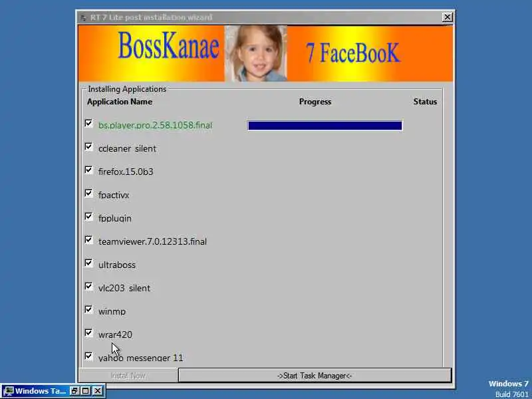Disable the ultraboss checkbox
Image resolution: width=532 pixels, height=399 pixels.
[x=88, y=263]
